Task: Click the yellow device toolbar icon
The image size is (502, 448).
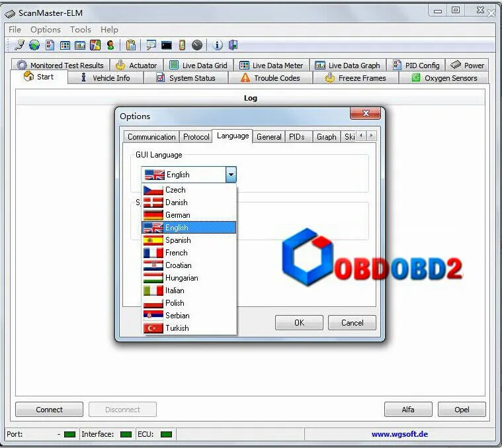Action: pyautogui.click(x=182, y=45)
